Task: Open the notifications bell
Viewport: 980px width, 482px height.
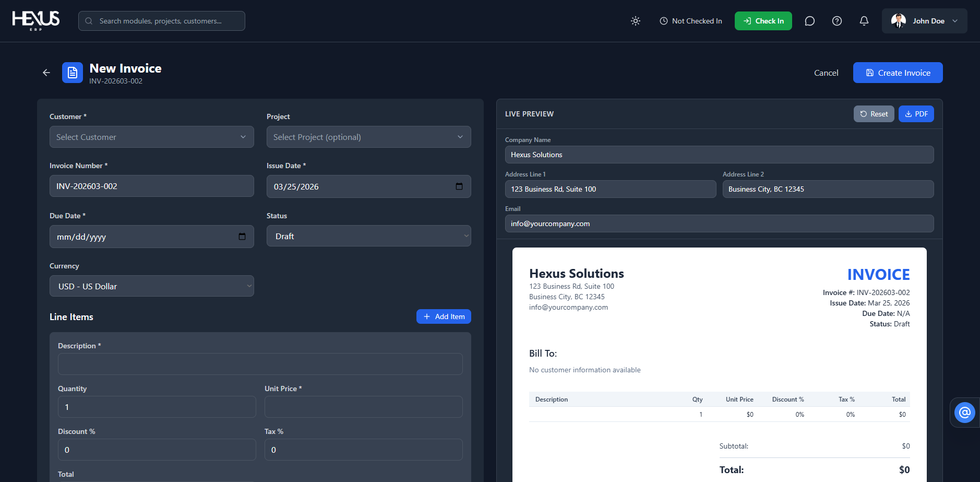Action: pyautogui.click(x=864, y=21)
